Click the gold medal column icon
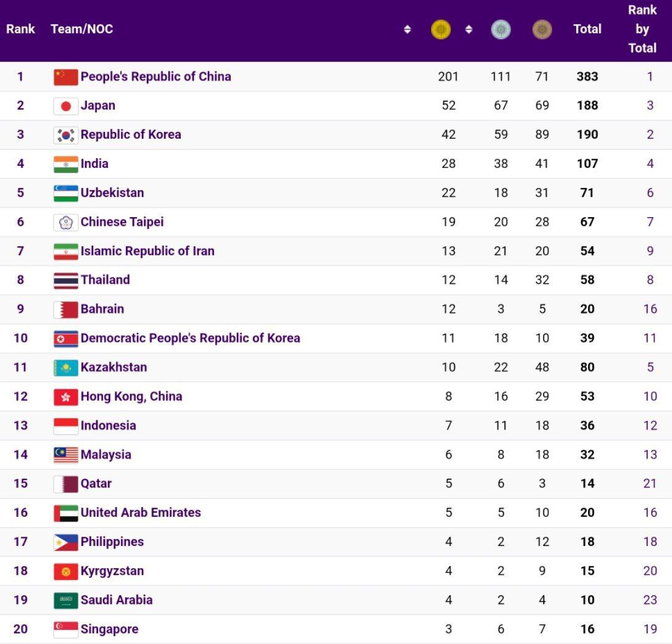Image resolution: width=672 pixels, height=644 pixels. pos(441,29)
